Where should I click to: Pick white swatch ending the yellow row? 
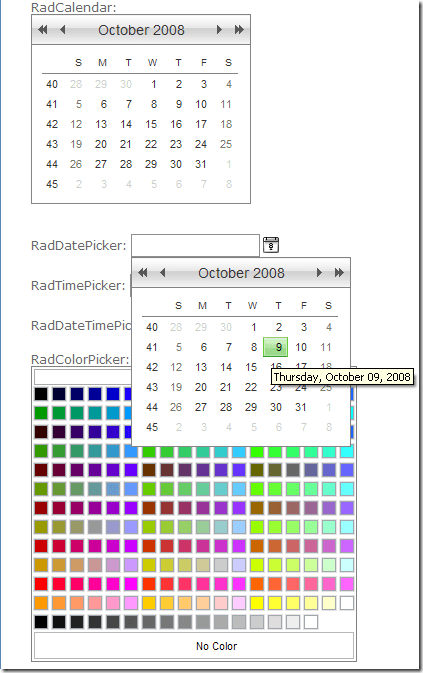(x=347, y=603)
